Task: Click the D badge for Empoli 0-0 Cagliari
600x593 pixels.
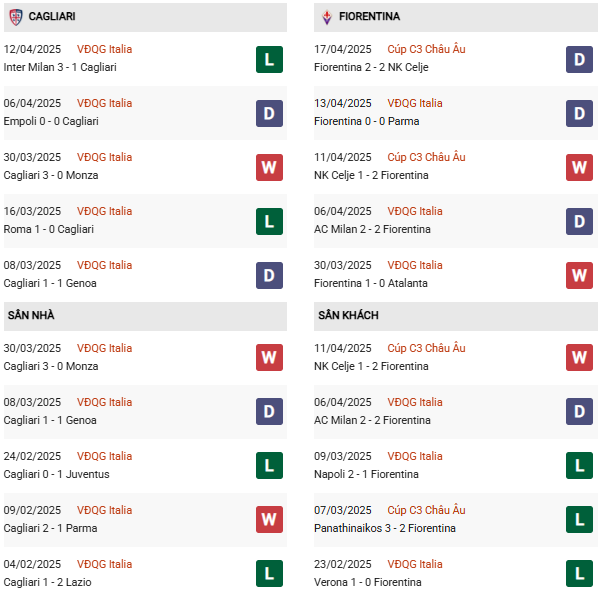Action: click(269, 113)
